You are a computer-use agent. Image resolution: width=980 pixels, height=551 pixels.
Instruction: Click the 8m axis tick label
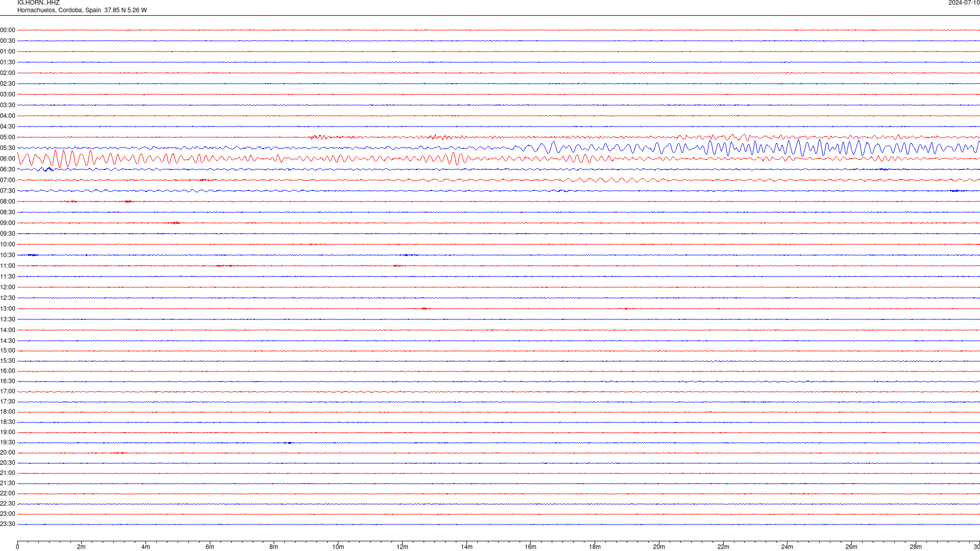pos(274,547)
